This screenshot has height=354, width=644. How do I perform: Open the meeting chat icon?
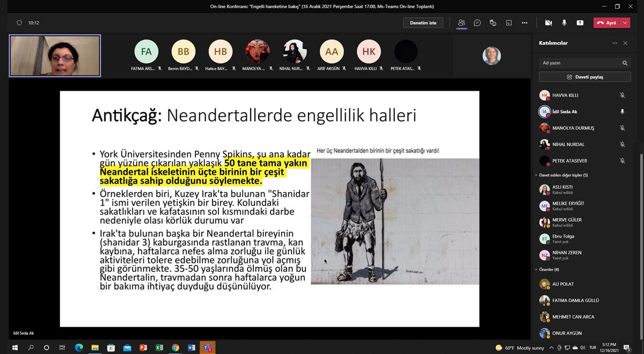point(477,23)
